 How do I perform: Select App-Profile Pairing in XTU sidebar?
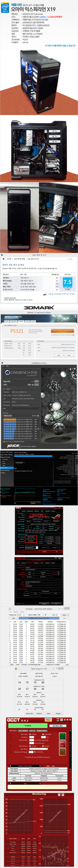[6, 455]
